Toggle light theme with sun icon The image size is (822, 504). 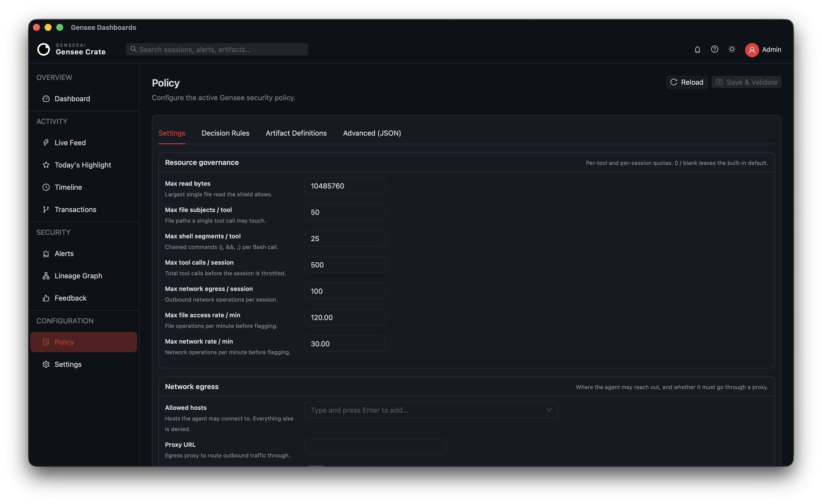coord(732,49)
